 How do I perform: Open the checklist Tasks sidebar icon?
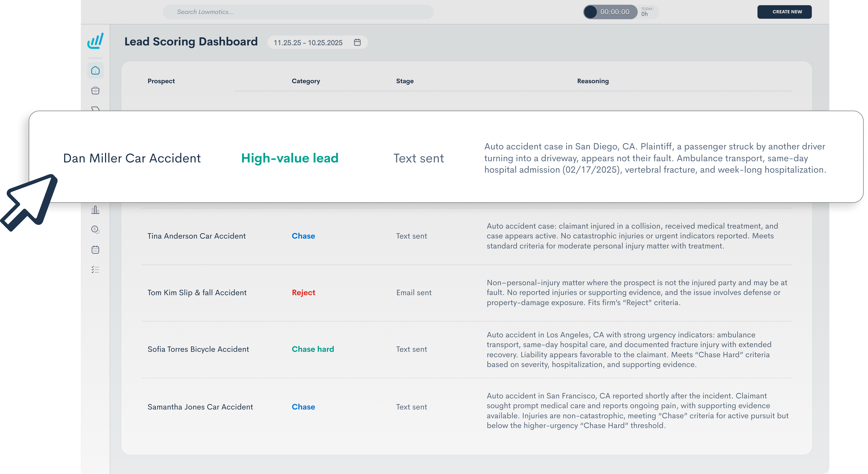coord(95,269)
